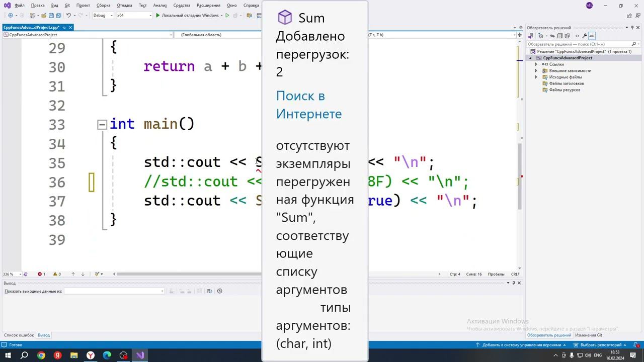Open the Правка menu
The image size is (644, 362).
pos(38,6)
